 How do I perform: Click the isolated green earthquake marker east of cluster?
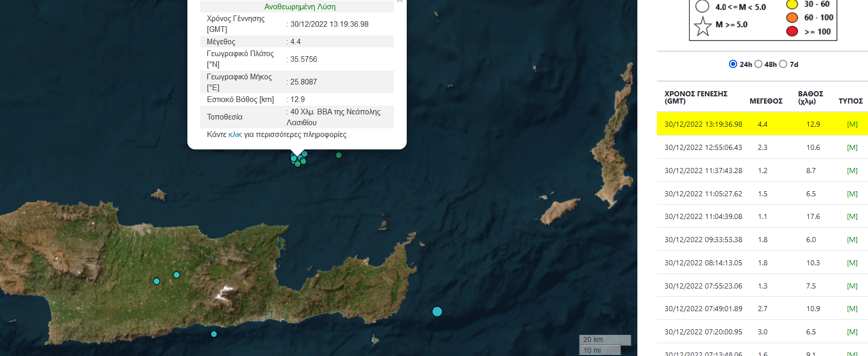[339, 155]
